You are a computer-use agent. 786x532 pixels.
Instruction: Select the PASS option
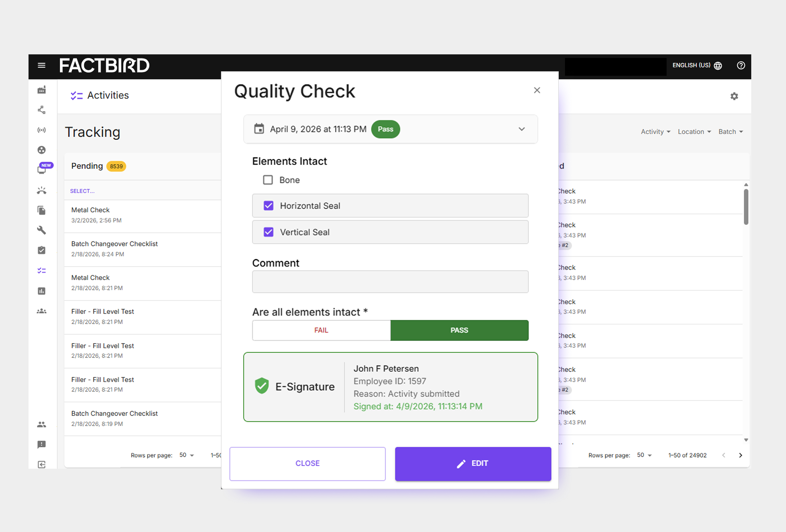coord(459,330)
